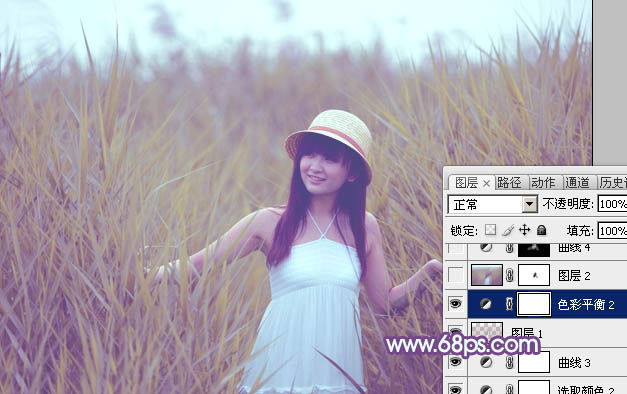The height and width of the screenshot is (394, 627).
Task: Click adjustment icon of 曲线 4 layer
Action: (x=486, y=248)
